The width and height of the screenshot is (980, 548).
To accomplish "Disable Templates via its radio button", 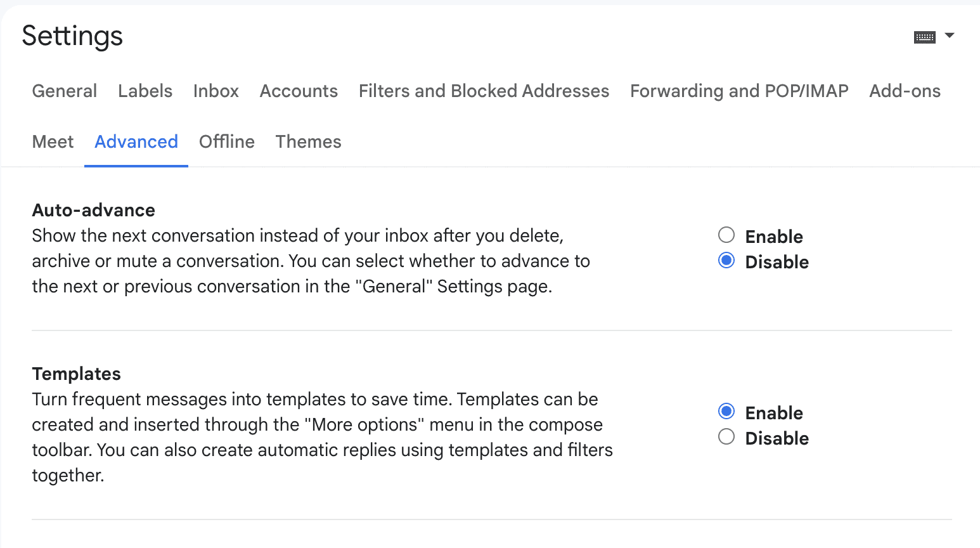I will [x=726, y=437].
